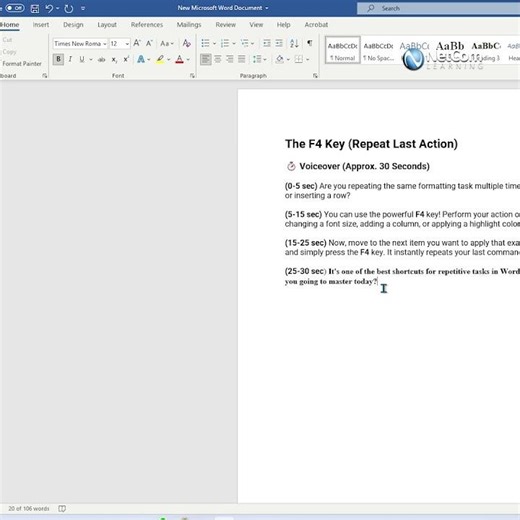Open the Change Case Aa dropdown
This screenshot has height=520, width=520.
[x=166, y=43]
